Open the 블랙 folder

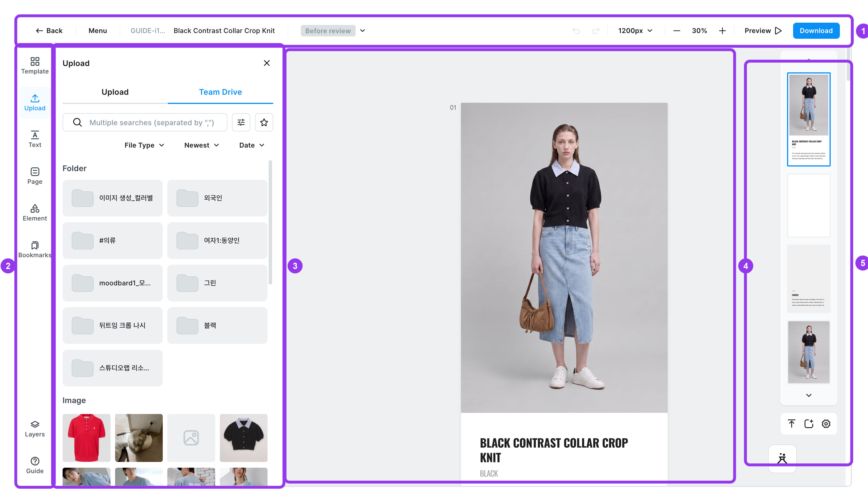[217, 325]
